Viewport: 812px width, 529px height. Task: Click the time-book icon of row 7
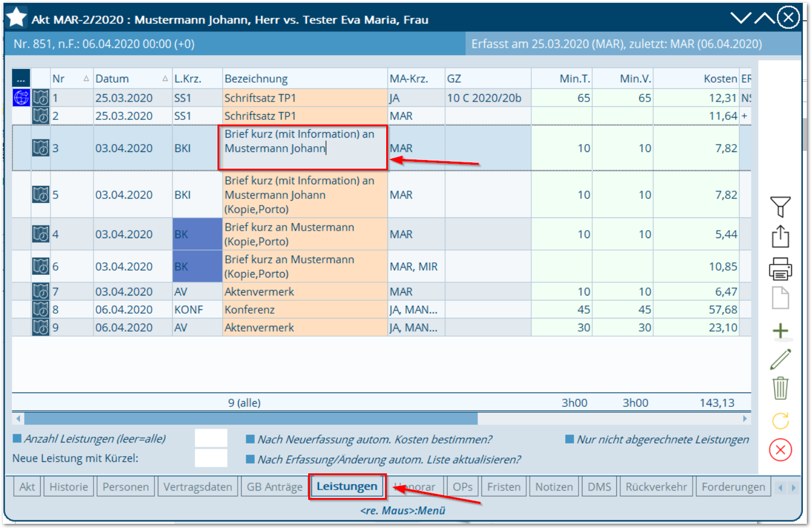tap(41, 291)
